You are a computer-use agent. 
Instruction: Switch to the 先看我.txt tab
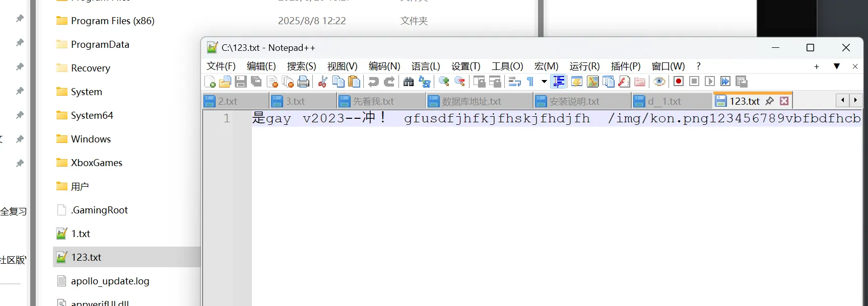(381, 101)
